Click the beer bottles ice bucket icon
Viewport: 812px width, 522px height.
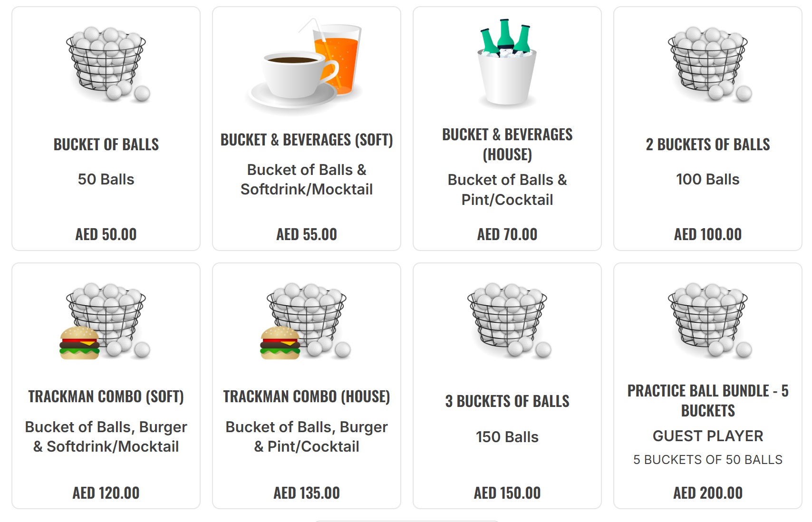point(507,62)
